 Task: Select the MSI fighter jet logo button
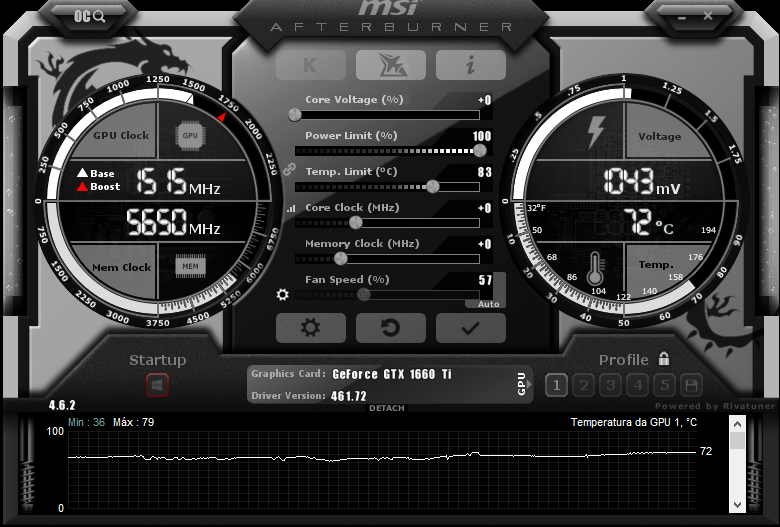point(390,65)
